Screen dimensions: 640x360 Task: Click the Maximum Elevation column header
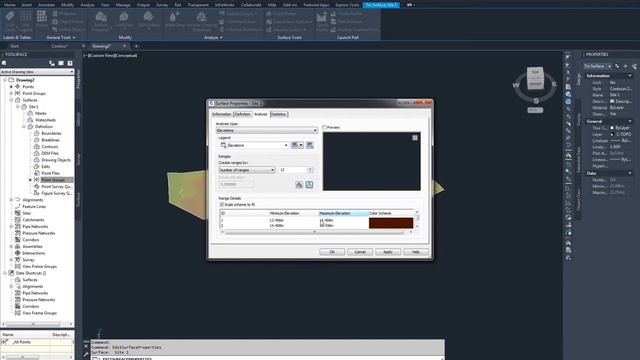tap(343, 213)
